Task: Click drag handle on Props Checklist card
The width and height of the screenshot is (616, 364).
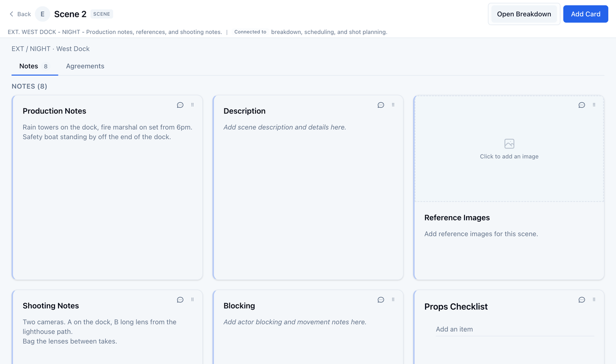Action: pyautogui.click(x=594, y=300)
